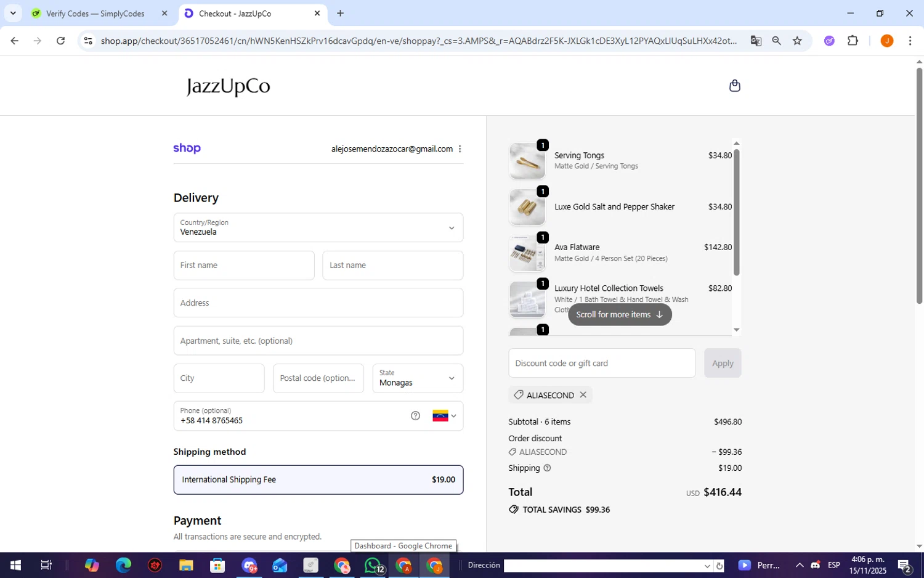Screen dimensions: 924x578
Task: Expand the State dropdown showing Monagas
Action: (418, 378)
